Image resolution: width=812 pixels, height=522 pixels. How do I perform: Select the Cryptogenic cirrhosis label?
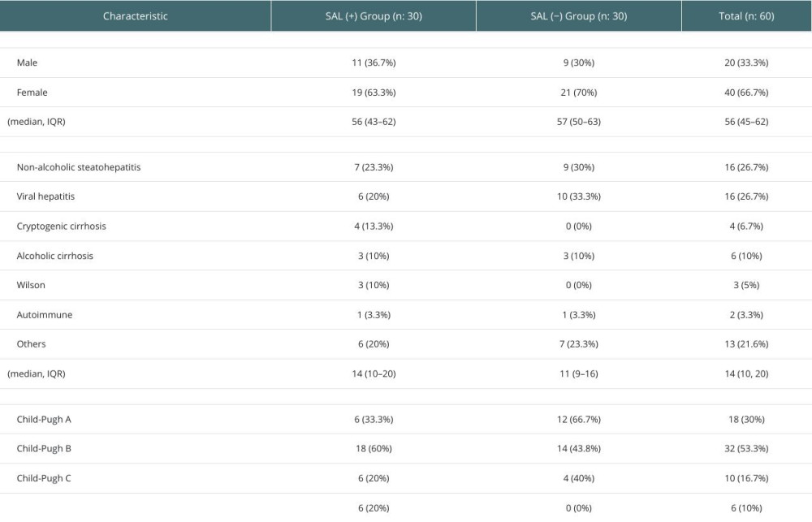[61, 226]
